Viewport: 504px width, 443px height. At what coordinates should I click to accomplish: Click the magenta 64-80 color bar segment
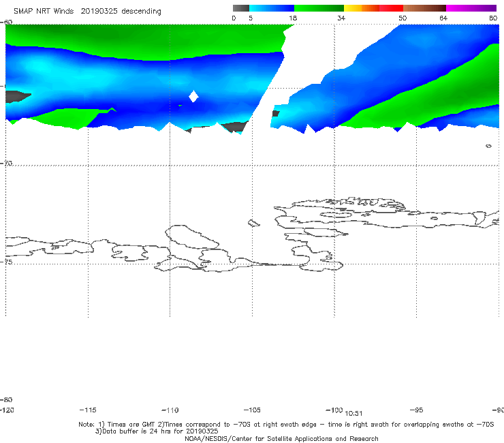(x=471, y=8)
